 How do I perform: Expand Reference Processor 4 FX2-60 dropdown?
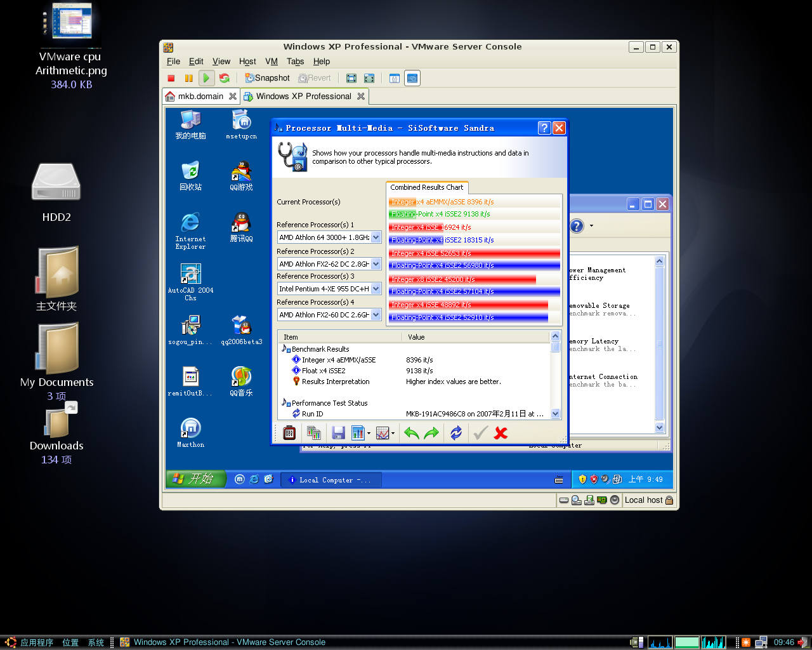coord(376,315)
